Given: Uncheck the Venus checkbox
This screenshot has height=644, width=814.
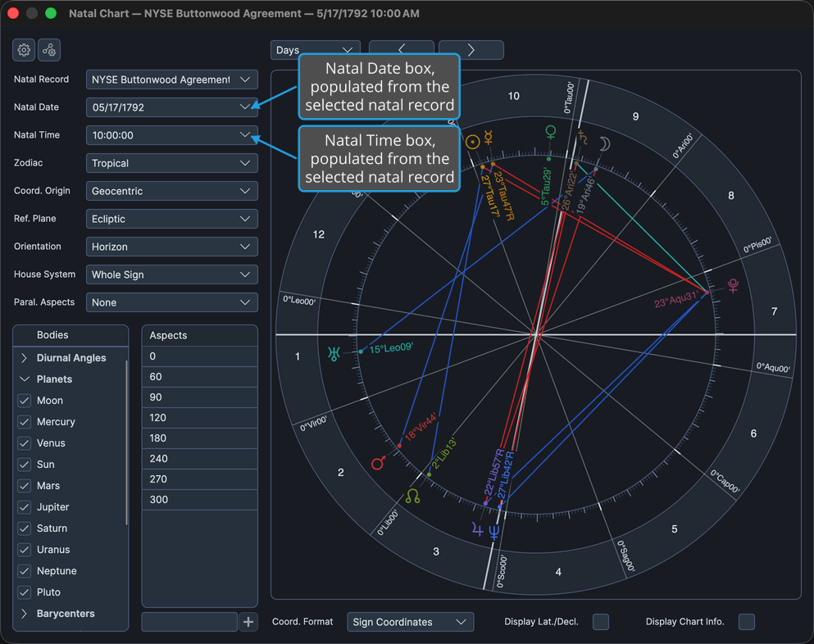Looking at the screenshot, I should click(x=24, y=443).
